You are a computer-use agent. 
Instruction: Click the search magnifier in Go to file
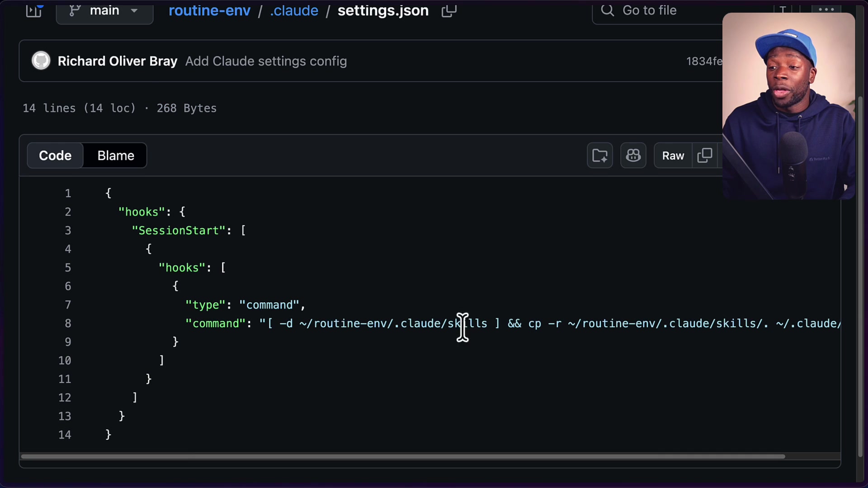(x=607, y=10)
